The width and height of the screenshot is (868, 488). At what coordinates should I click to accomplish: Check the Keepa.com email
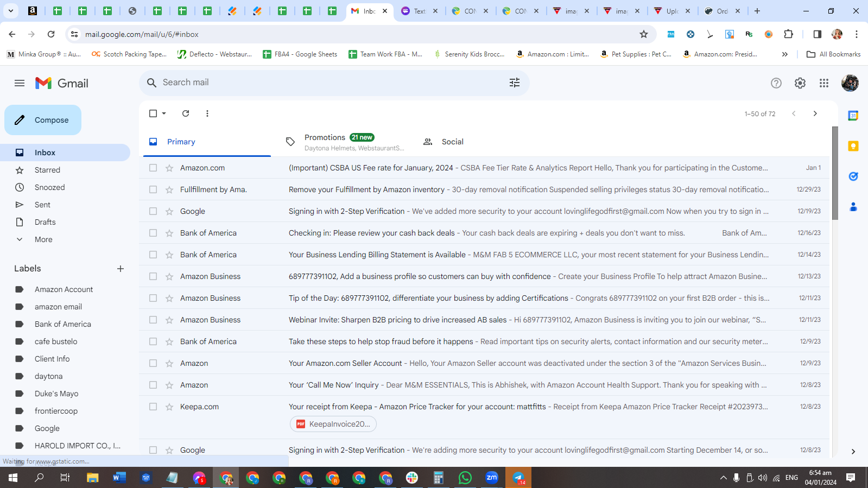pos(153,407)
